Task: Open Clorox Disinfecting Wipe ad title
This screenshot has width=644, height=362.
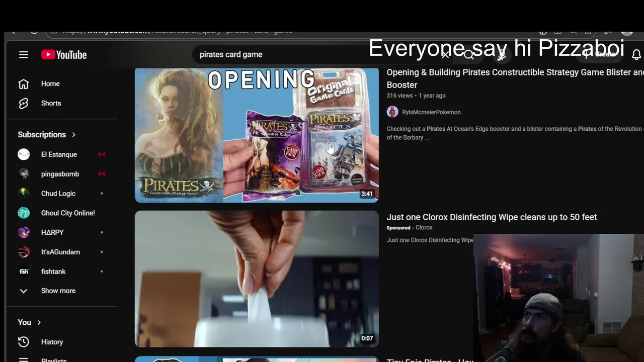Action: click(x=492, y=217)
